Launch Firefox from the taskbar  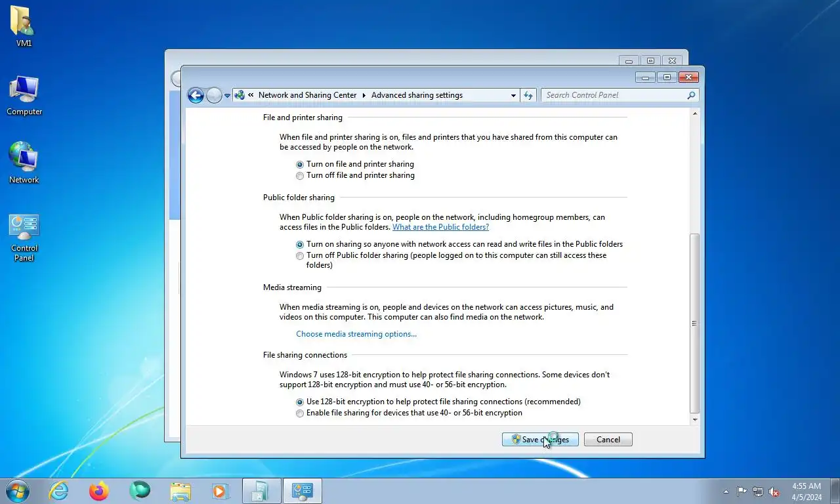tap(99, 491)
